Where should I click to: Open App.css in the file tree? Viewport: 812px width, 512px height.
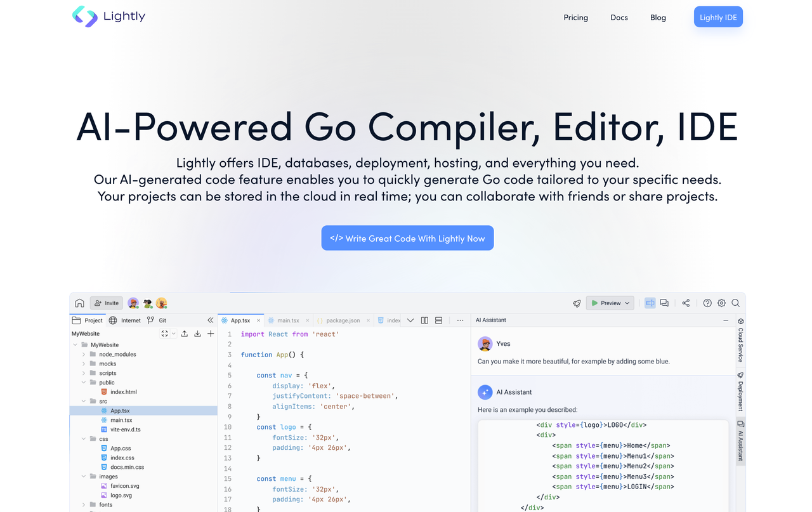[115, 449]
